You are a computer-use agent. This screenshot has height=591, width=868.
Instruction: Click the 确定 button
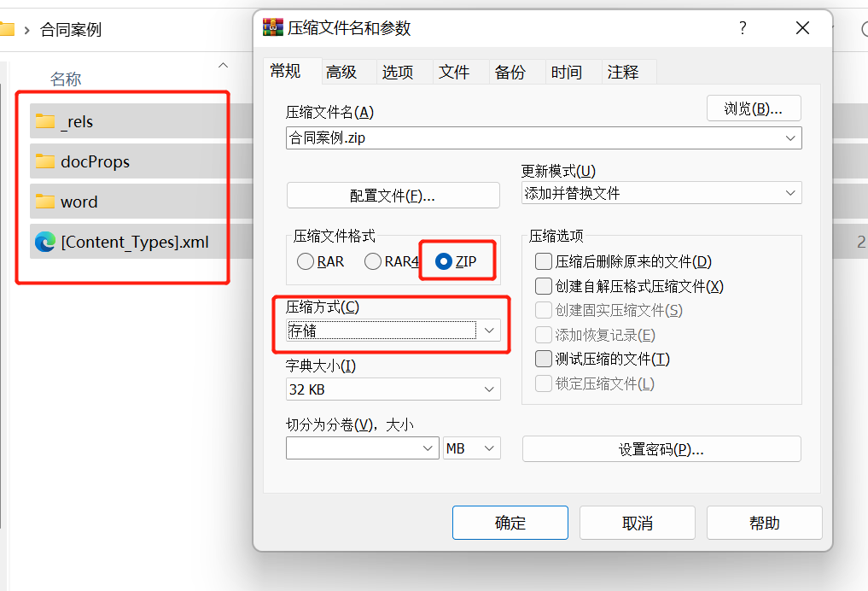tap(510, 523)
